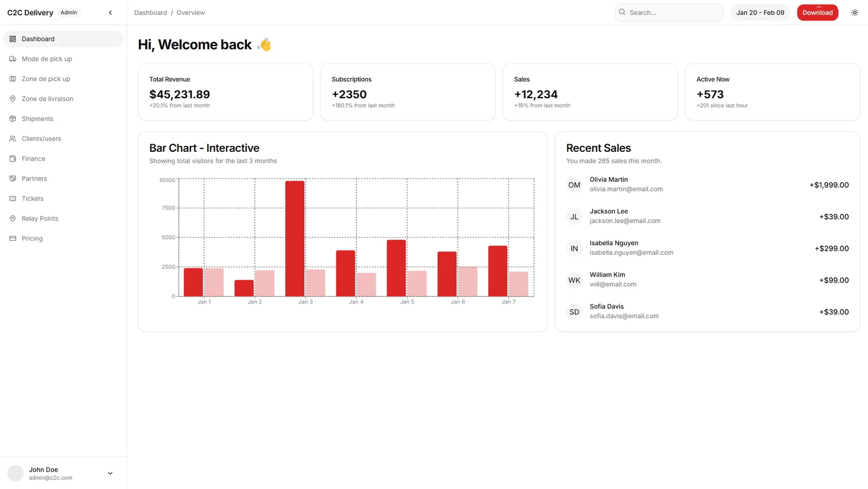Click the Mode de pick up truck icon
The height and width of the screenshot is (489, 868).
click(x=12, y=59)
